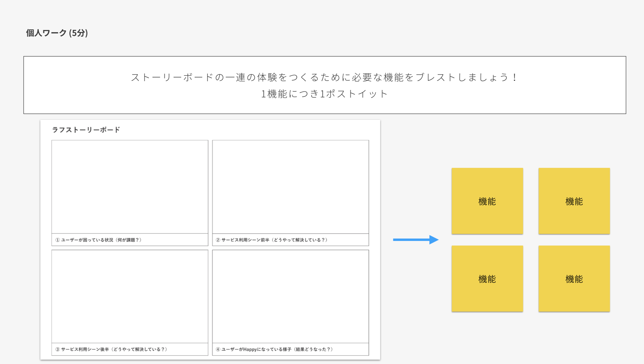Click the 課題 word in caption ①
The width and height of the screenshot is (644, 364).
[x=131, y=240]
